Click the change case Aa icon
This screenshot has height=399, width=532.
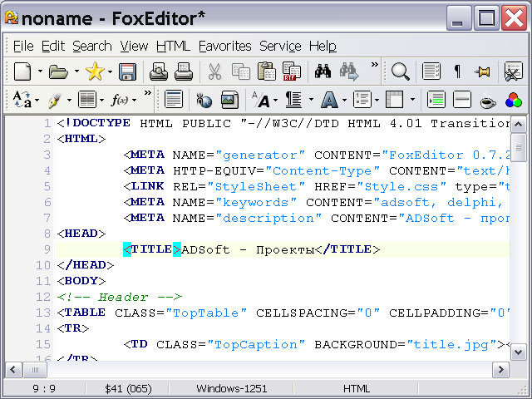[x=22, y=100]
